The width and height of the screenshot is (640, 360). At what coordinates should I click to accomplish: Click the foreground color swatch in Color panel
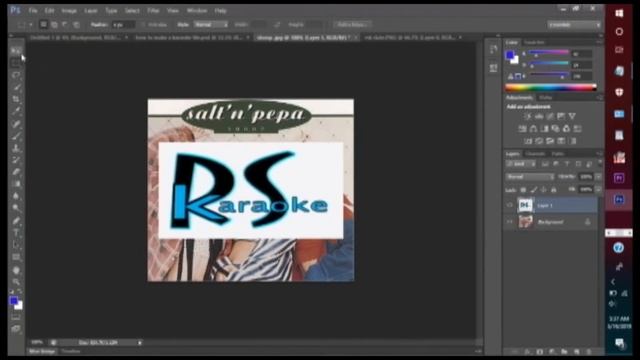pyautogui.click(x=510, y=55)
